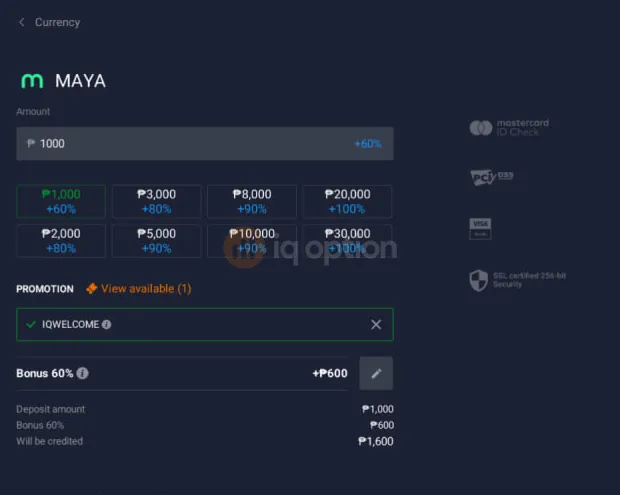The image size is (620, 495).
Task: Show info about Bonus 60%
Action: (x=82, y=373)
